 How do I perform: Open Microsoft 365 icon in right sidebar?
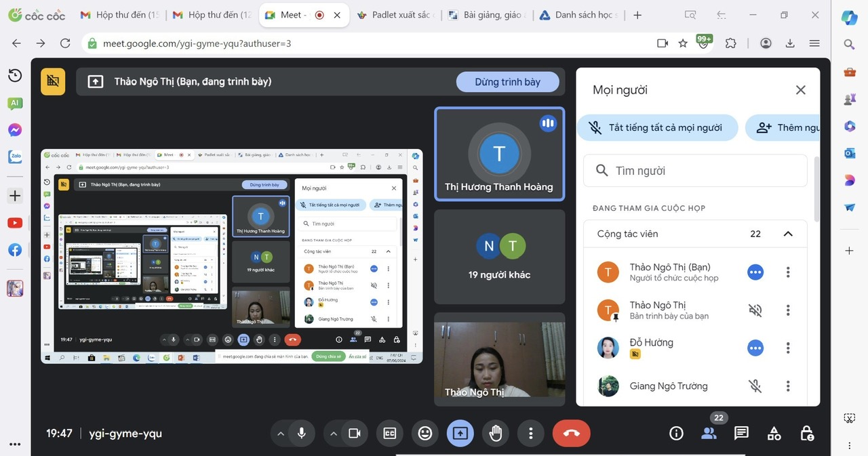click(x=849, y=126)
